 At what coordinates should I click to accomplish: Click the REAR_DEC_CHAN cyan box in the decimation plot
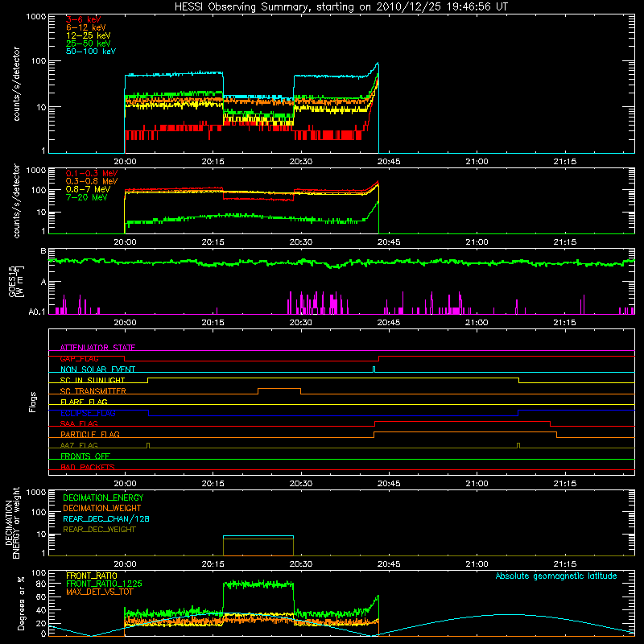258,536
